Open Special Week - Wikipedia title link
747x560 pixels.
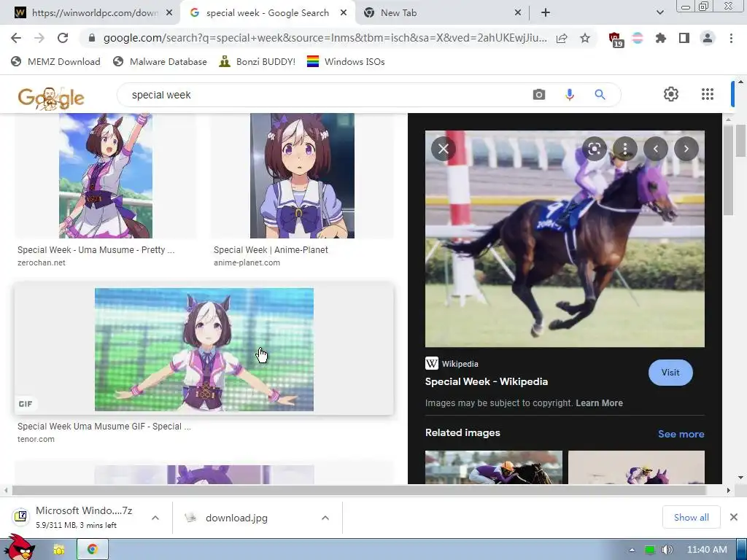coord(487,381)
